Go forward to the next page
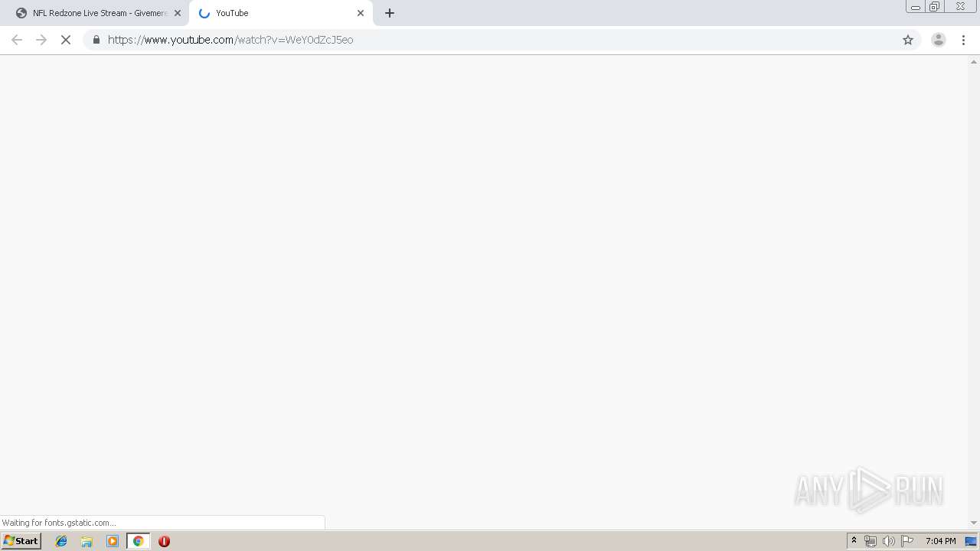Viewport: 980px width, 551px height. pyautogui.click(x=41, y=40)
